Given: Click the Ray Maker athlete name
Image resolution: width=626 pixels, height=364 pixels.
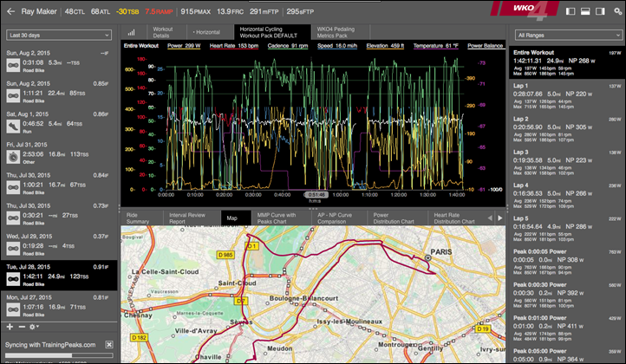Looking at the screenshot, I should pyautogui.click(x=39, y=11).
